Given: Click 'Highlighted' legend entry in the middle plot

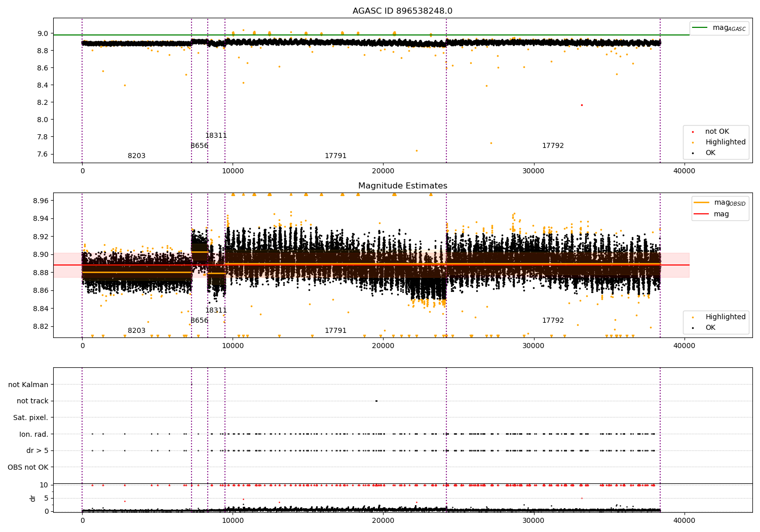Looking at the screenshot, I should point(719,317).
